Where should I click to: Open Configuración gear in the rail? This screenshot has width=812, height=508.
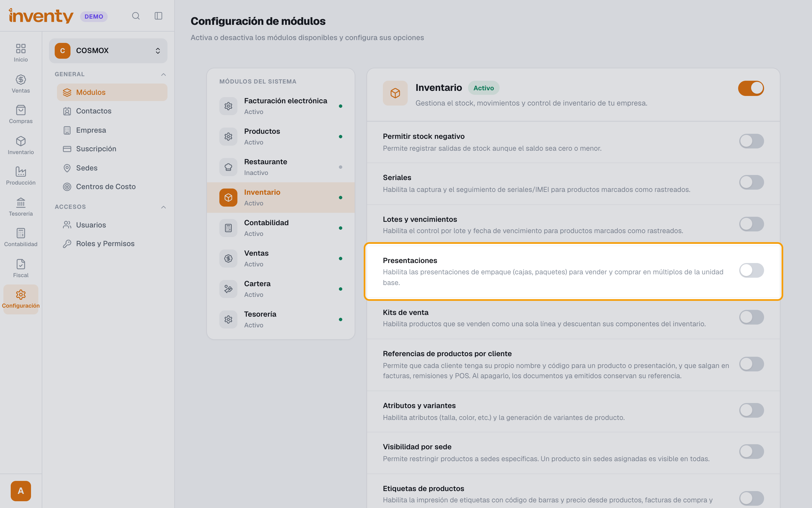tap(21, 299)
